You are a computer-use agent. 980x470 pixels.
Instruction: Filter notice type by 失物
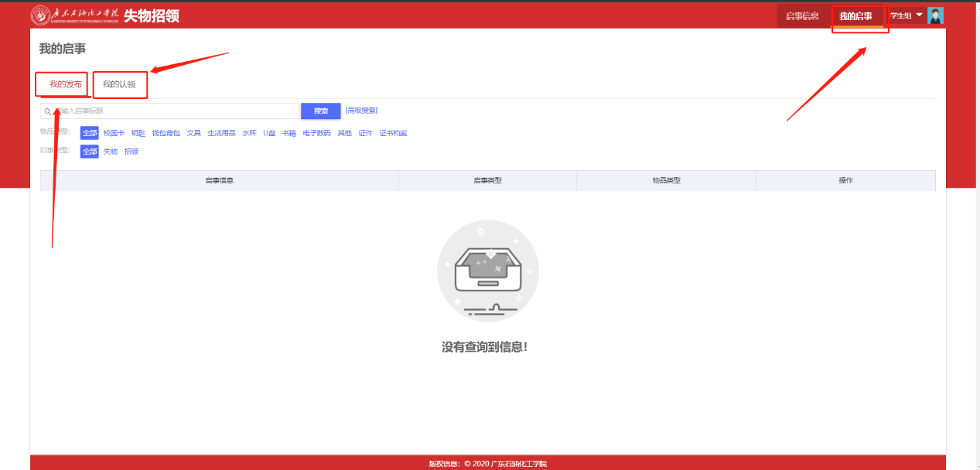pyautogui.click(x=111, y=152)
